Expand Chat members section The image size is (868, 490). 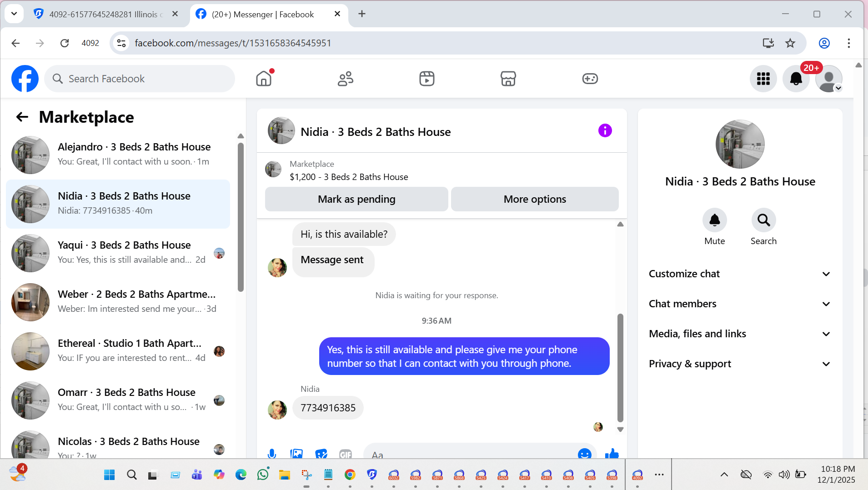click(740, 304)
